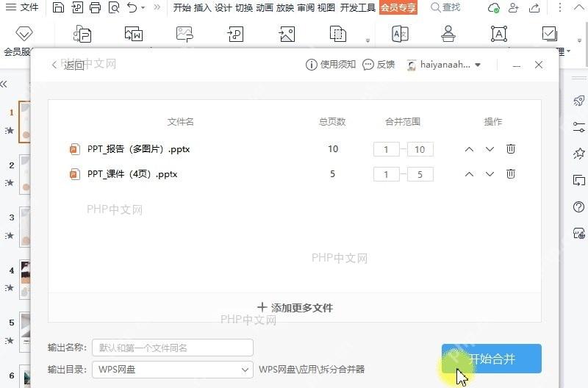
Task: Open the 视图 tab
Action: [326, 7]
